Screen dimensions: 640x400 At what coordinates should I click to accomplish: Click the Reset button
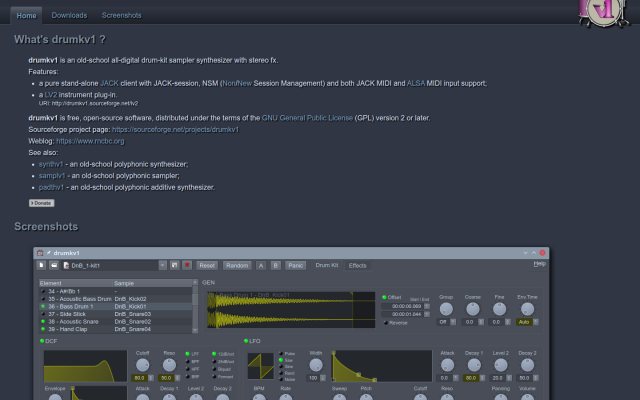(x=207, y=265)
